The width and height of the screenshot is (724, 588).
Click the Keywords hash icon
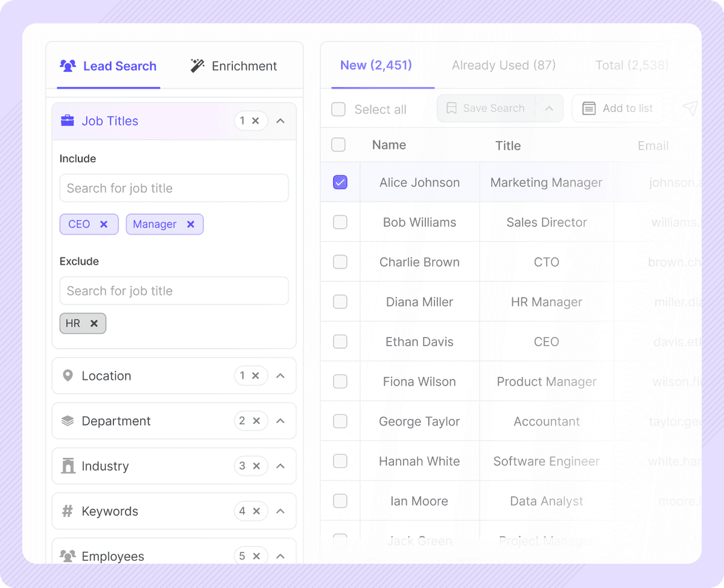pyautogui.click(x=68, y=511)
